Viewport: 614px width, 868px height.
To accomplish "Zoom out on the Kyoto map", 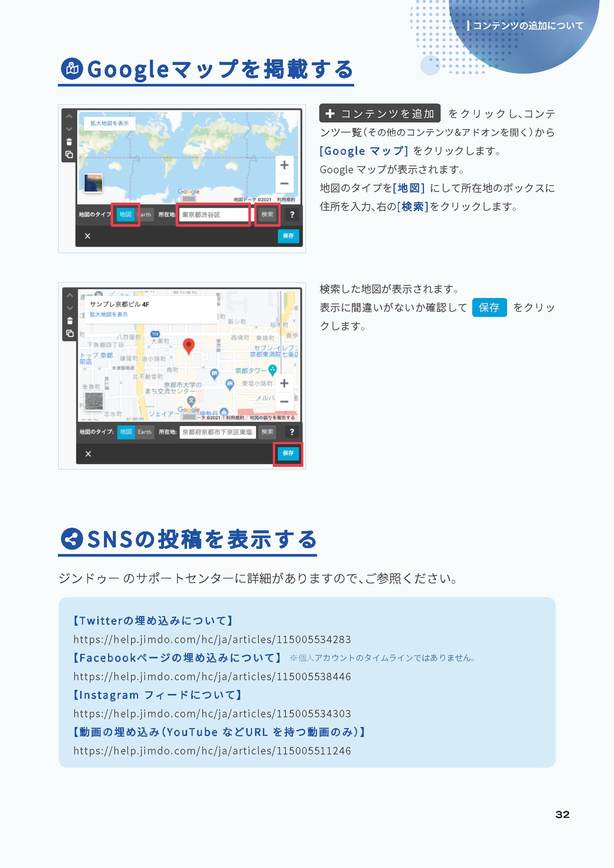I will pos(285,401).
